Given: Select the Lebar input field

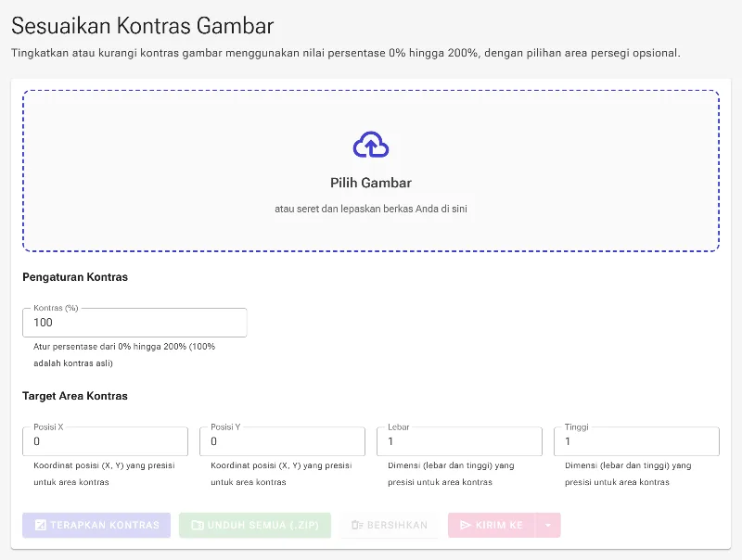Looking at the screenshot, I should pyautogui.click(x=459, y=441).
